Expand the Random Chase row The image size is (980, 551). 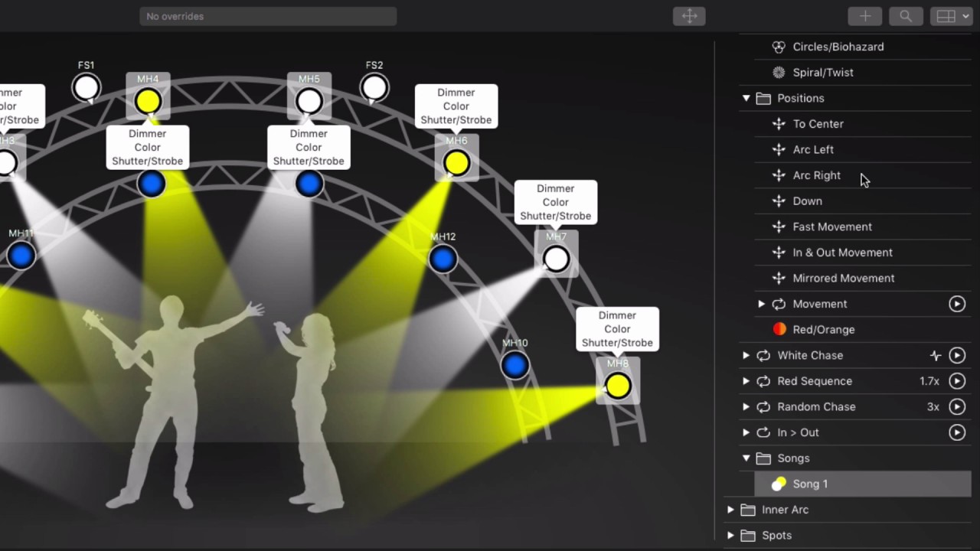click(x=746, y=407)
